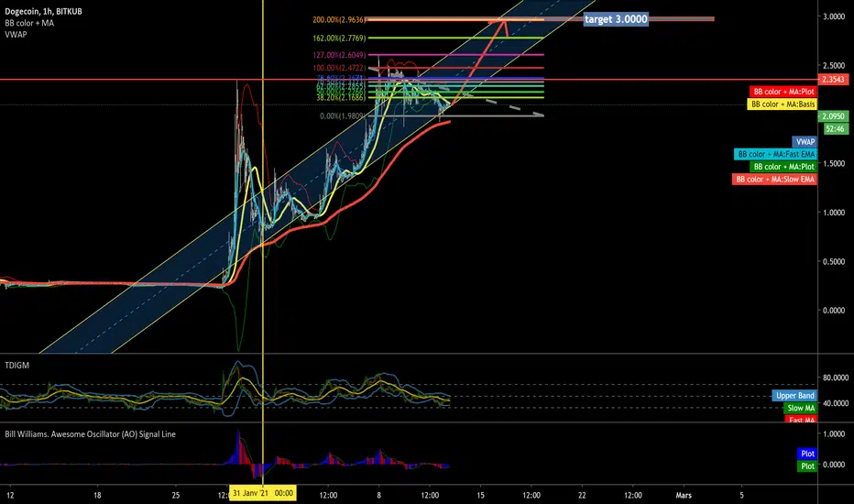Click the 80.0000 TDIGM scale value
Screen dimensions: 854x504
coord(836,377)
